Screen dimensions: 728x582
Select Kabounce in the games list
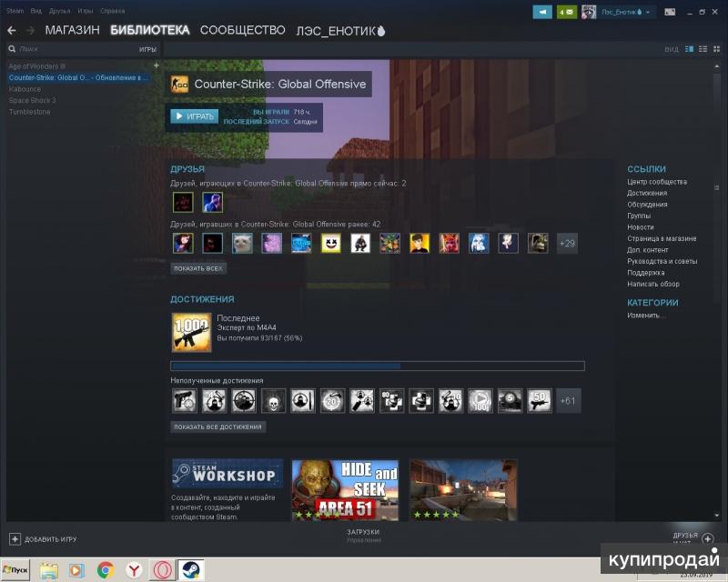click(25, 89)
